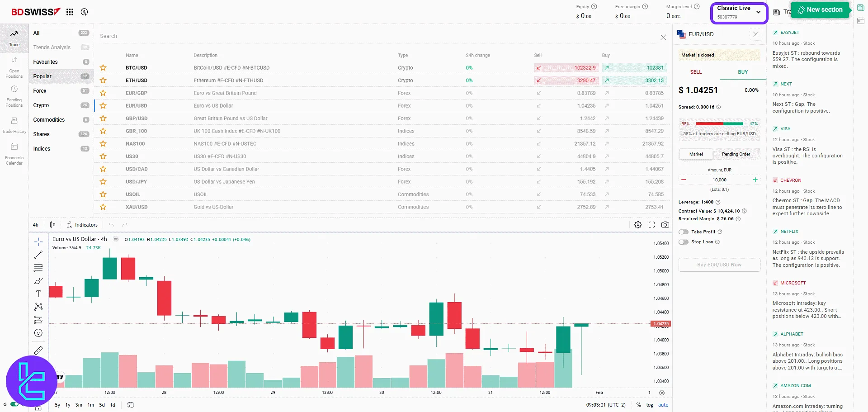Click the Equity help question icon
Viewport: 868px width, 412px height.
[594, 6]
